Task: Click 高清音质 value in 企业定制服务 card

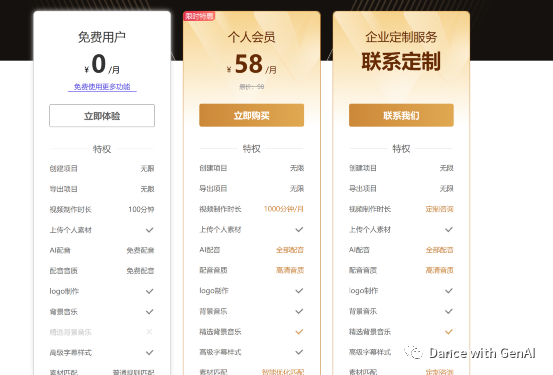Action: 439,271
